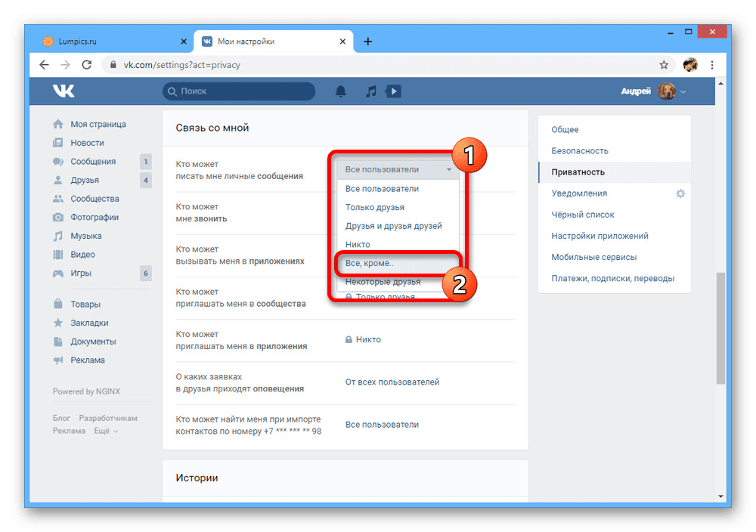
Task: Reload the page
Action: click(87, 64)
